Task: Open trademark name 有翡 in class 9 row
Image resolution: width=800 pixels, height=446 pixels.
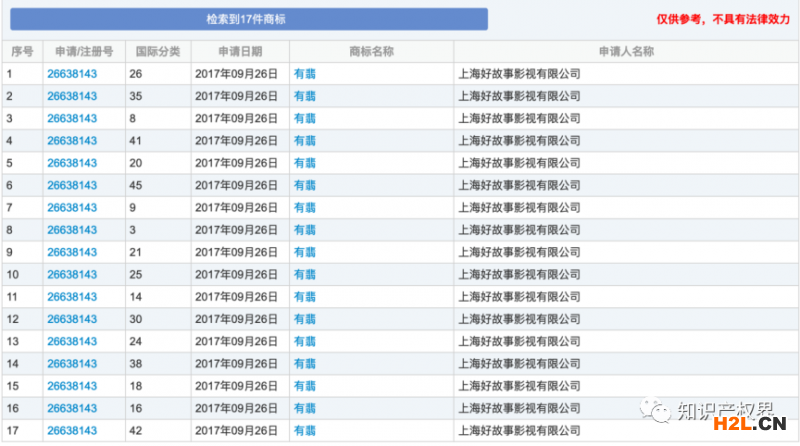Action: pyautogui.click(x=305, y=208)
